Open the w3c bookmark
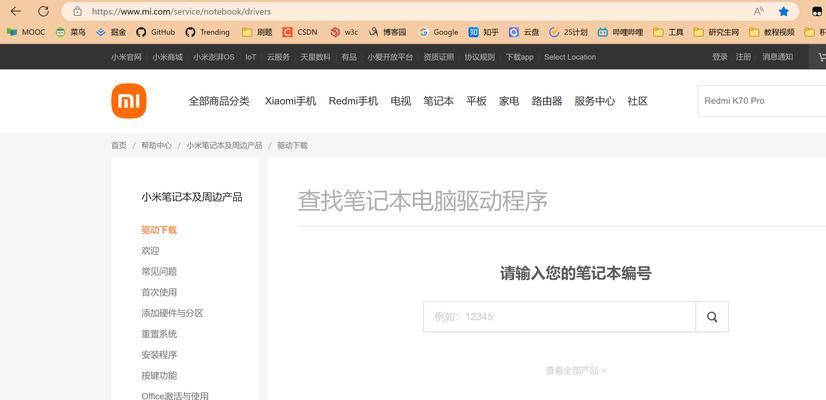 pyautogui.click(x=344, y=32)
